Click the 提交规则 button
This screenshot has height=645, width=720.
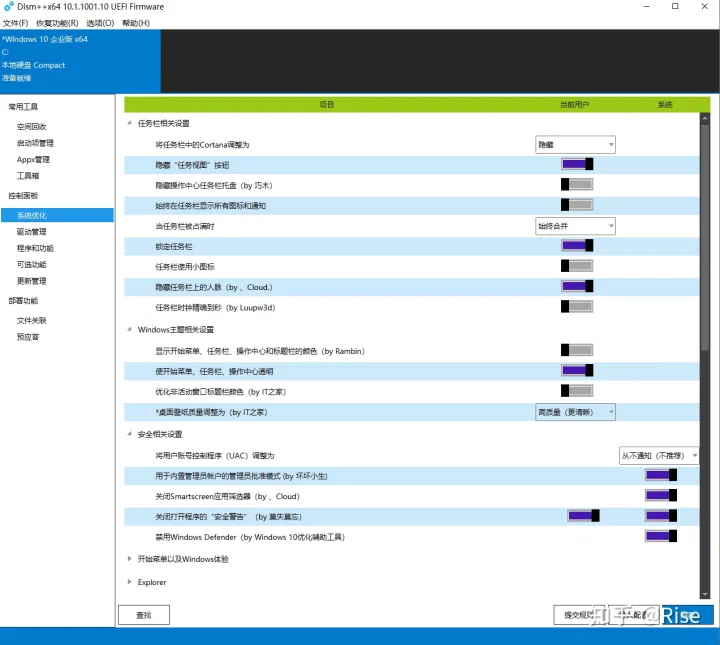point(580,615)
